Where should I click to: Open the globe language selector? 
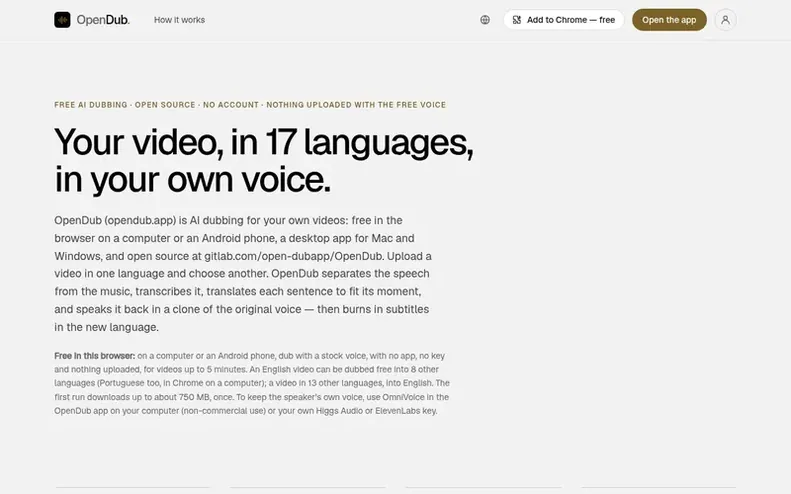click(x=485, y=20)
